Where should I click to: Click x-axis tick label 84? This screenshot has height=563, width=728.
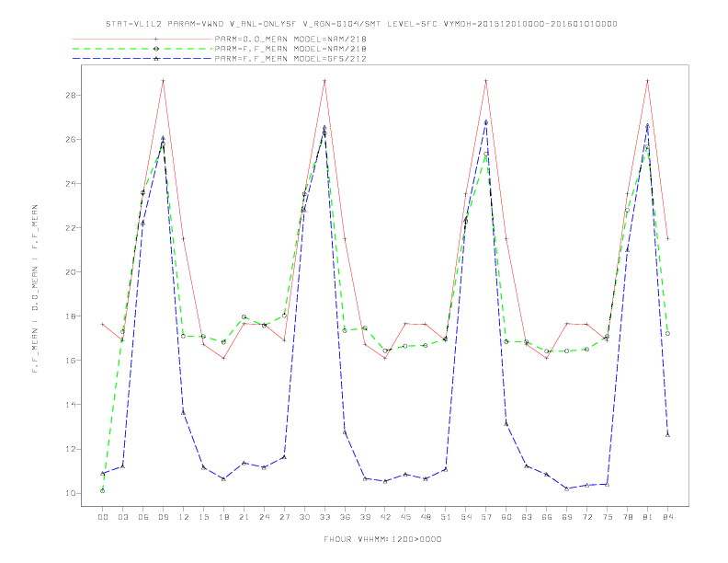667,517
